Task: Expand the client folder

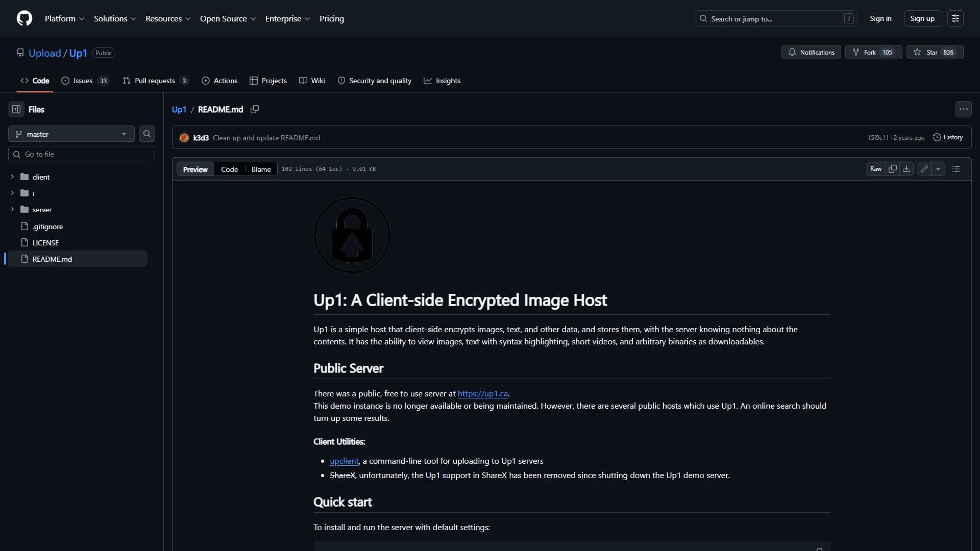Action: tap(12, 177)
